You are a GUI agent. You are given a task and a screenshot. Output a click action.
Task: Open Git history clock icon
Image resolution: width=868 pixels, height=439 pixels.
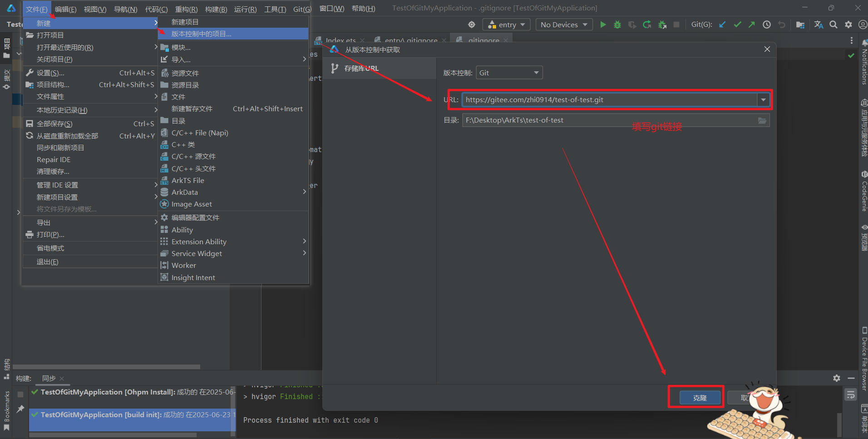pos(767,25)
